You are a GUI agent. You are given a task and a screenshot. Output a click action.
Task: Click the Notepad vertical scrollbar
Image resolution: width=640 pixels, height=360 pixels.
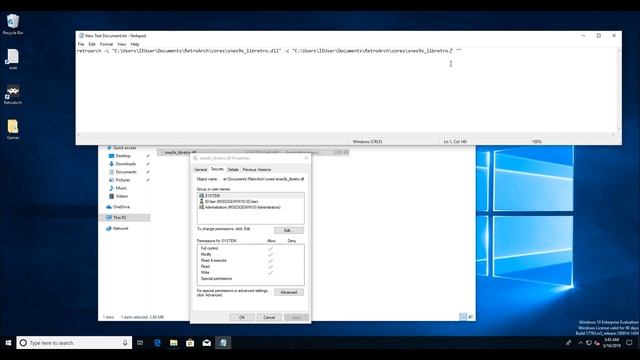pyautogui.click(x=619, y=90)
